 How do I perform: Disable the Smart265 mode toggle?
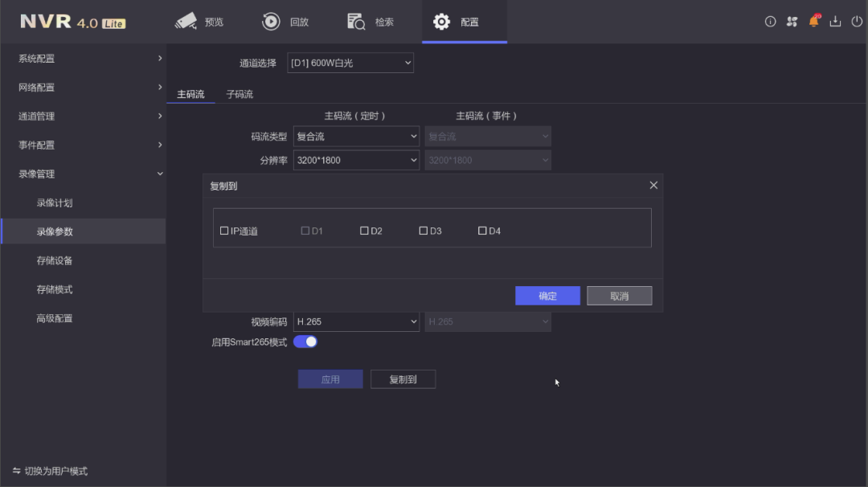pos(305,342)
